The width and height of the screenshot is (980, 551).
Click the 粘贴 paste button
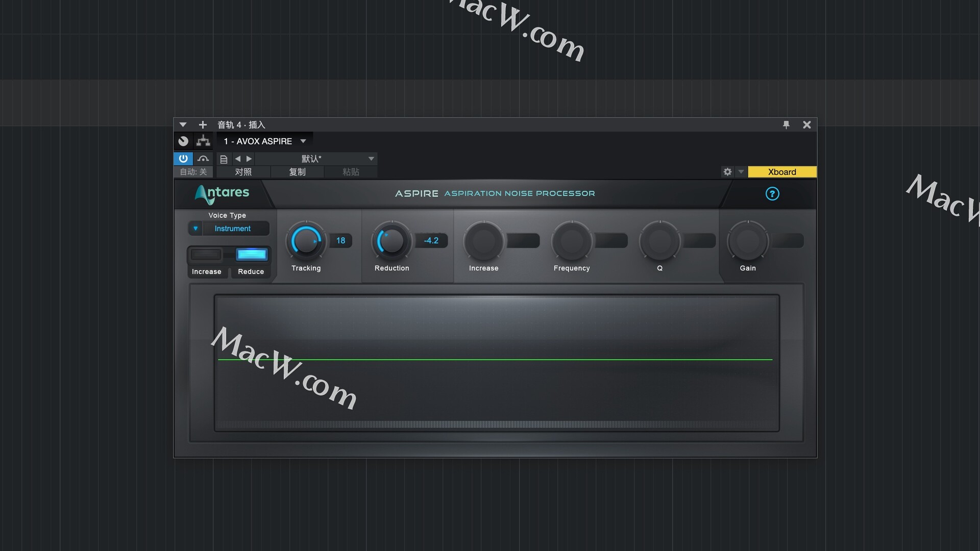[x=351, y=172]
